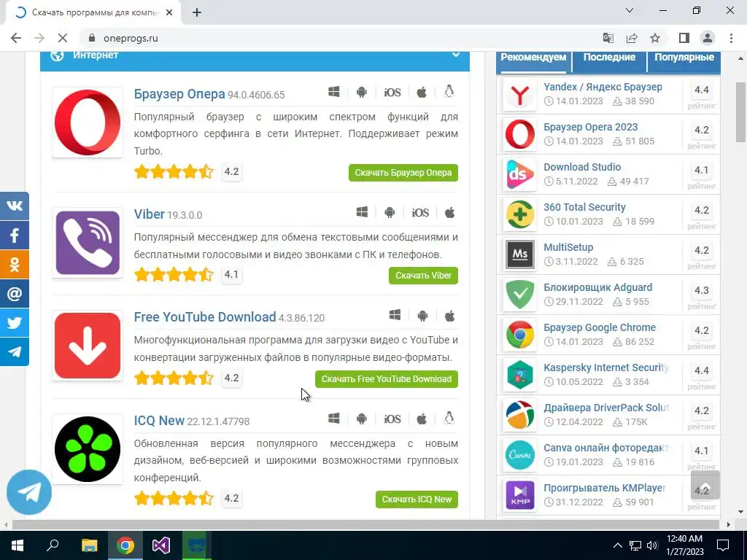Click the Apple icon in the Viber row
This screenshot has width=747, height=560.
point(449,212)
